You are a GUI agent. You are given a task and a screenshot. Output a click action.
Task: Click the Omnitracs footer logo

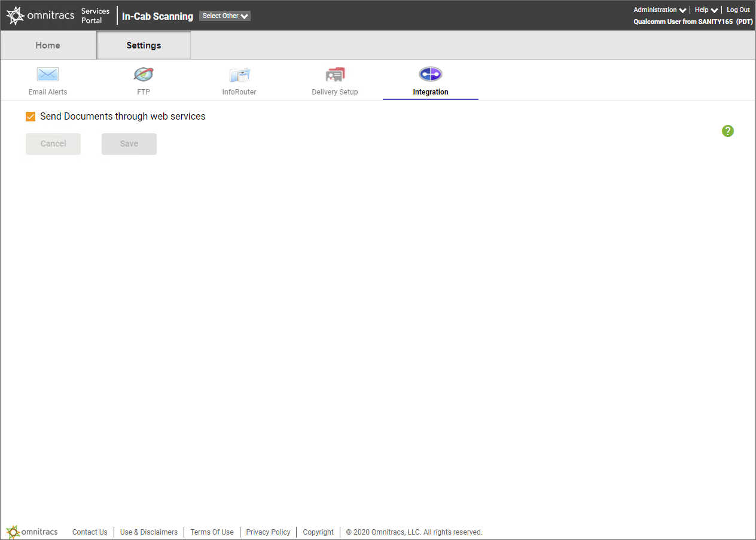pos(32,532)
